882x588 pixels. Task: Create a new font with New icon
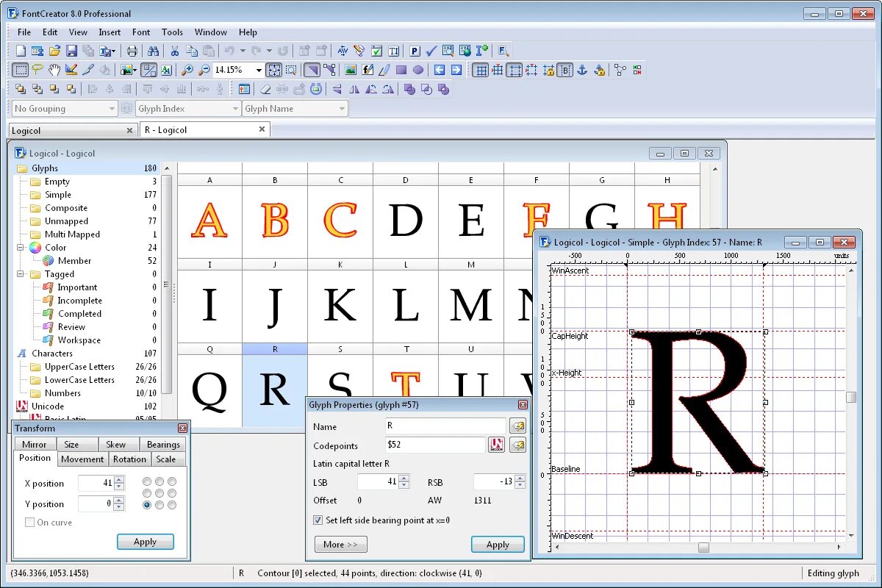21,51
